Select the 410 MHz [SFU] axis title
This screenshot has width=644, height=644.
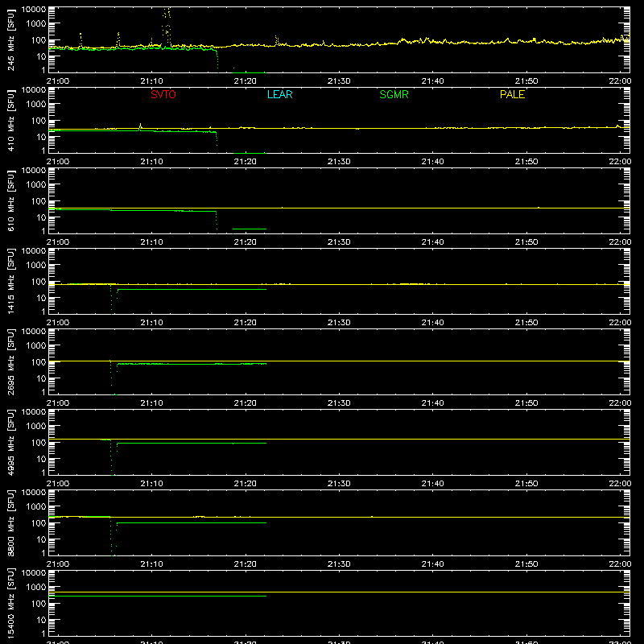(x=11, y=120)
